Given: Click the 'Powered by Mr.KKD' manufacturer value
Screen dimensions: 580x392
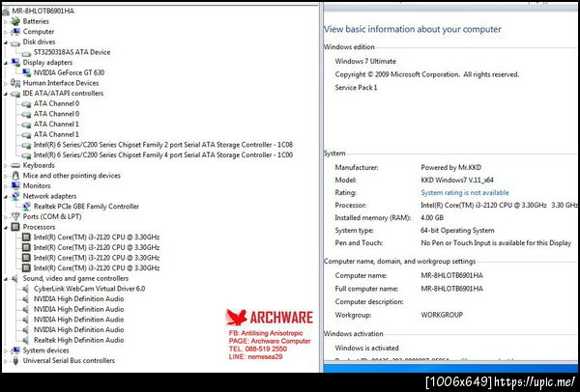Looking at the screenshot, I should click(450, 167).
